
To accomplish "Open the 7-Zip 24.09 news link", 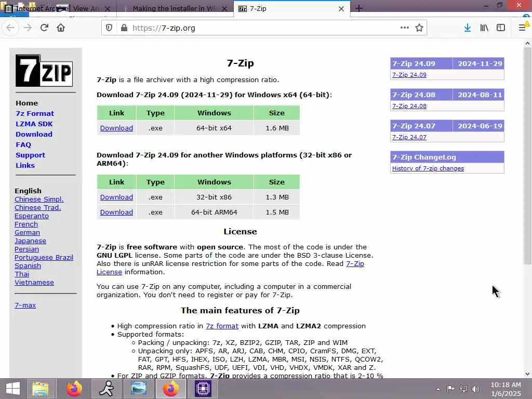I will [409, 75].
